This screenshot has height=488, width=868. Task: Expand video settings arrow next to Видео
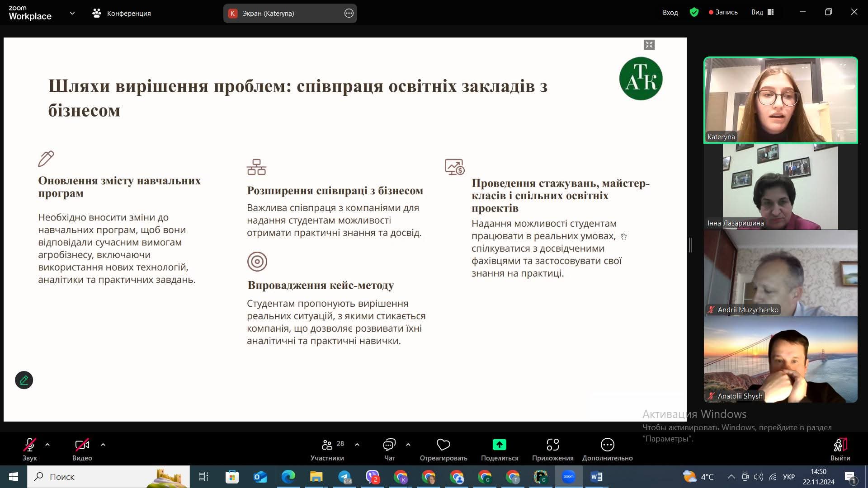(x=103, y=445)
